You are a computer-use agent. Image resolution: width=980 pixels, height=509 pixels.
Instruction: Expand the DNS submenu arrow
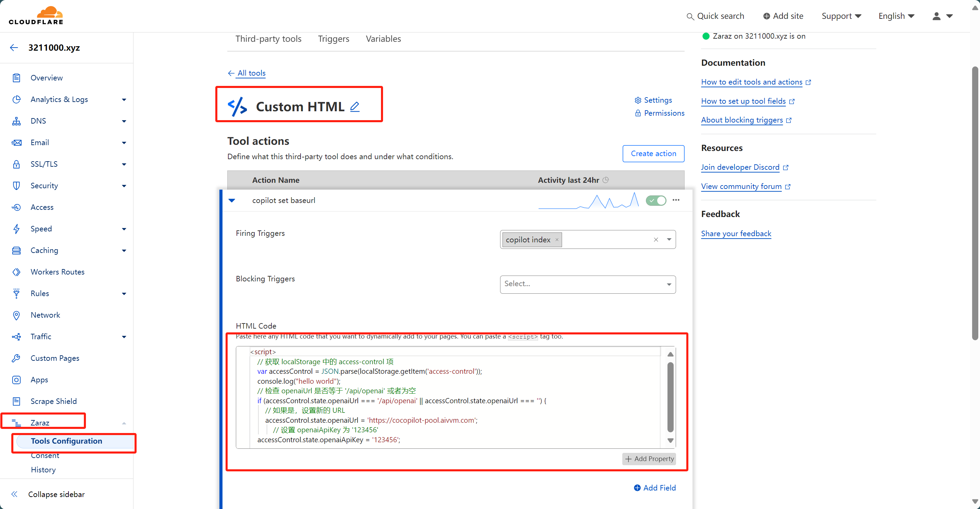pyautogui.click(x=124, y=122)
